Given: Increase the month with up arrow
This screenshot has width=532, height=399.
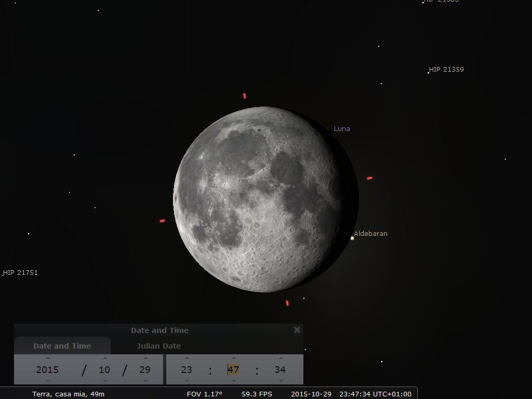Looking at the screenshot, I should pyautogui.click(x=105, y=358).
